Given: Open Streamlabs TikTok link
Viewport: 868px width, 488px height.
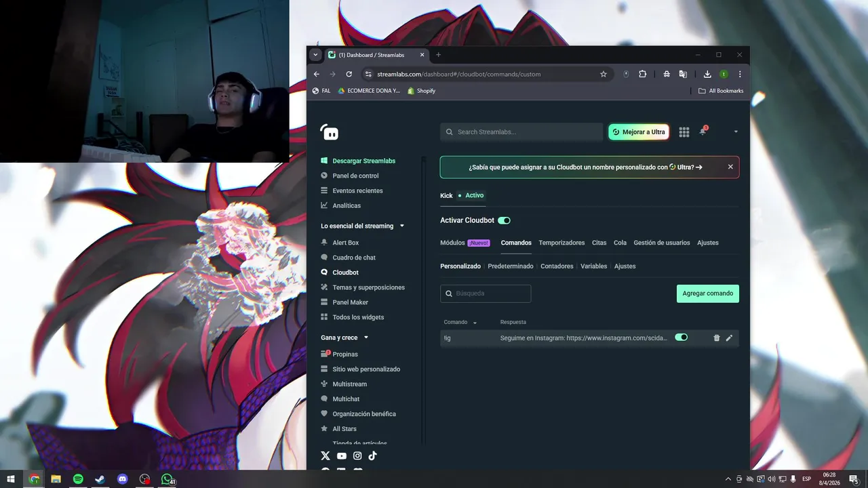Looking at the screenshot, I should pyautogui.click(x=373, y=456).
